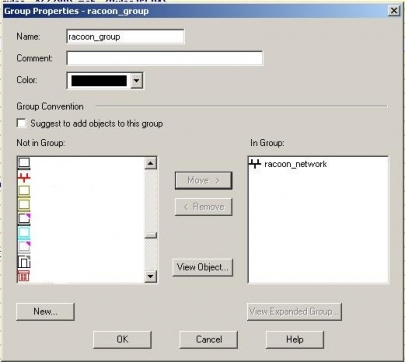Close the Group Properties dialog
This screenshot has height=362, width=405.
click(x=394, y=11)
